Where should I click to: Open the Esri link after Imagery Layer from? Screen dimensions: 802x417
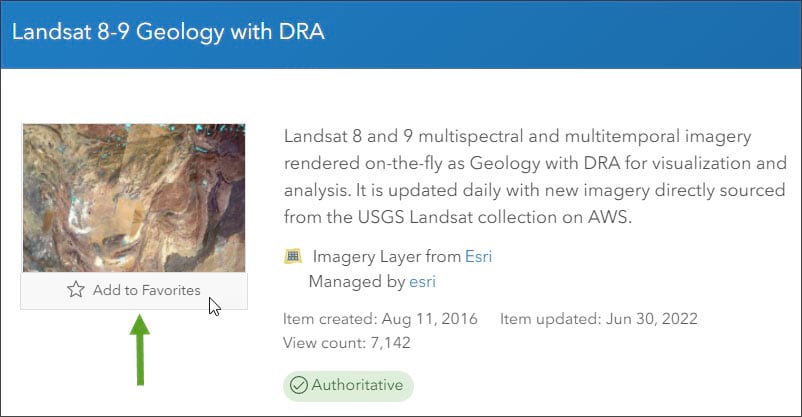coord(478,257)
